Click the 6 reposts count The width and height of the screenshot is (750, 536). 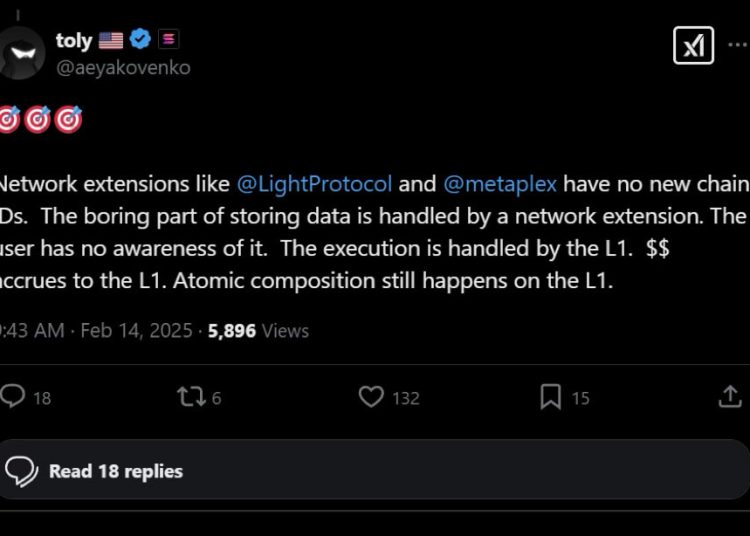click(216, 398)
